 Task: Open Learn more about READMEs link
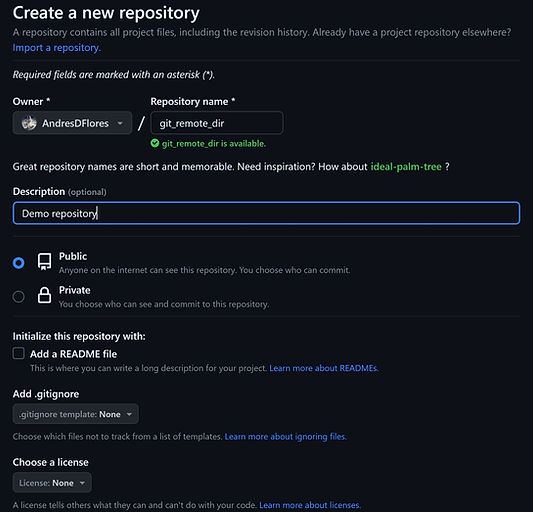pyautogui.click(x=324, y=368)
